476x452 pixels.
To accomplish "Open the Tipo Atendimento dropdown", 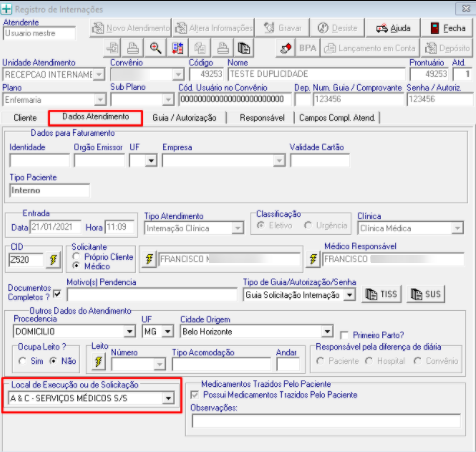I will [237, 228].
